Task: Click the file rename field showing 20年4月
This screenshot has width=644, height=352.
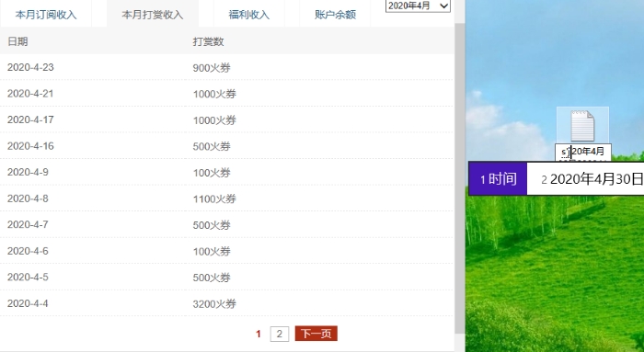Action: [x=583, y=152]
